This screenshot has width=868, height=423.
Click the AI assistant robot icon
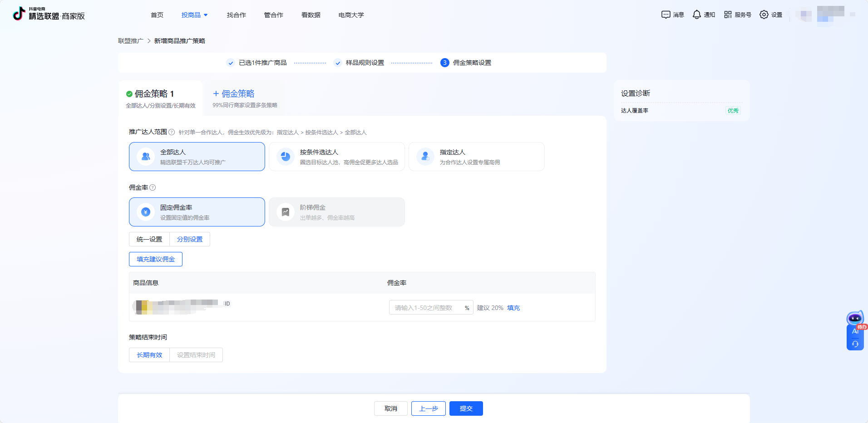tap(855, 319)
